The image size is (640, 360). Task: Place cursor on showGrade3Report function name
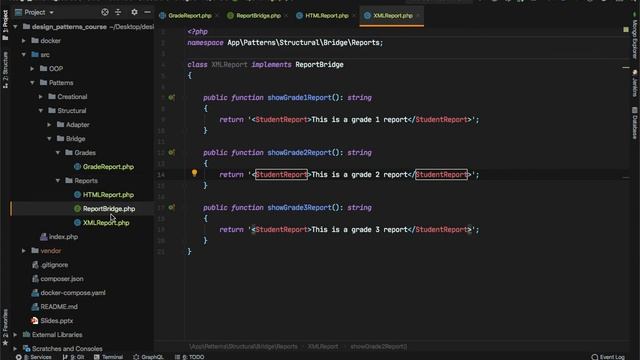pyautogui.click(x=299, y=207)
